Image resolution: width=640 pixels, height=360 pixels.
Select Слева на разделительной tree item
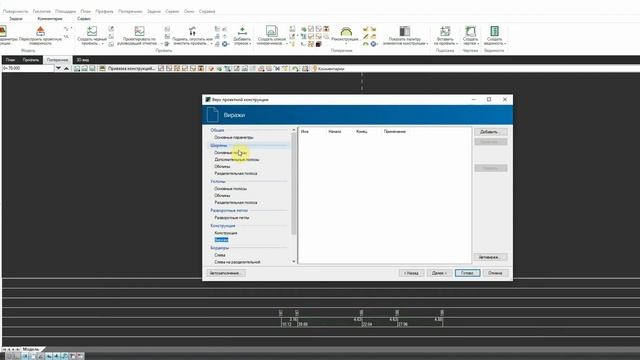[x=237, y=262]
